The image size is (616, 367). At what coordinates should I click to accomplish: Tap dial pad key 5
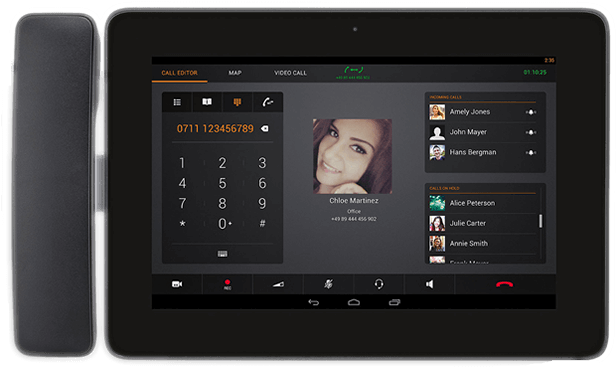pyautogui.click(x=222, y=183)
